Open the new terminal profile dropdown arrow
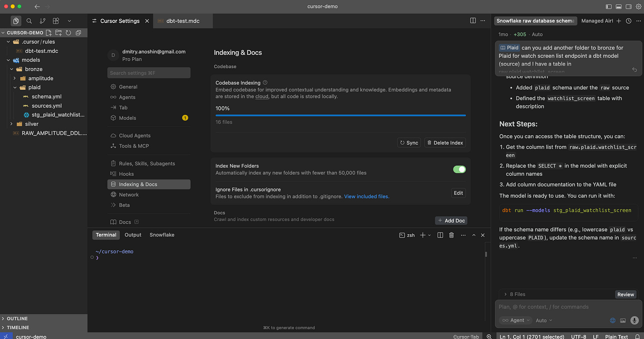644x339 pixels. (x=430, y=235)
